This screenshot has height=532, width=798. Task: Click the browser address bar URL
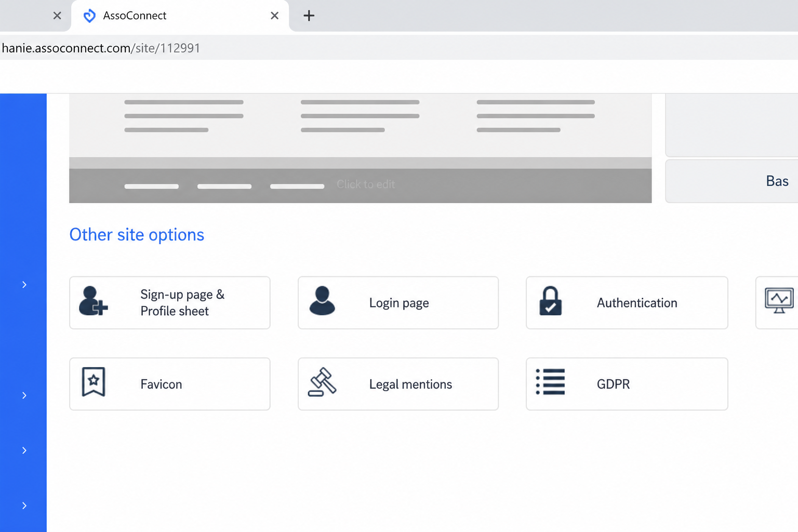tap(101, 48)
